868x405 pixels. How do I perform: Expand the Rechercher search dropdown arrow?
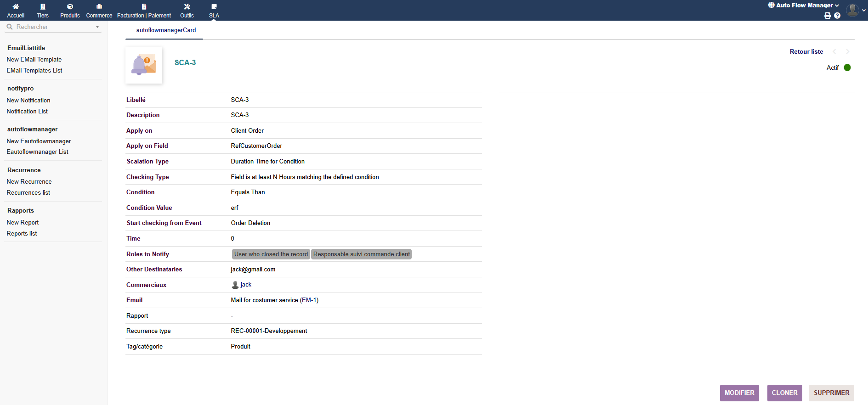point(97,27)
